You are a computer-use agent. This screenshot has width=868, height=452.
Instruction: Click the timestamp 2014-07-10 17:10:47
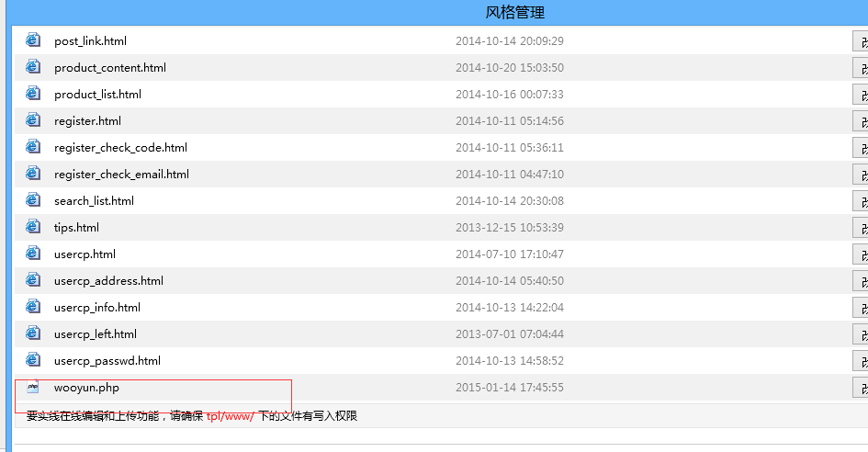pos(510,254)
